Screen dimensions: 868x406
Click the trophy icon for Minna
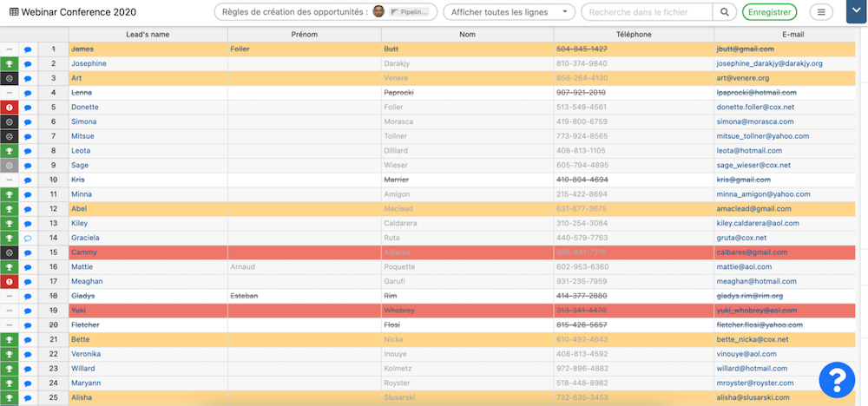9,194
